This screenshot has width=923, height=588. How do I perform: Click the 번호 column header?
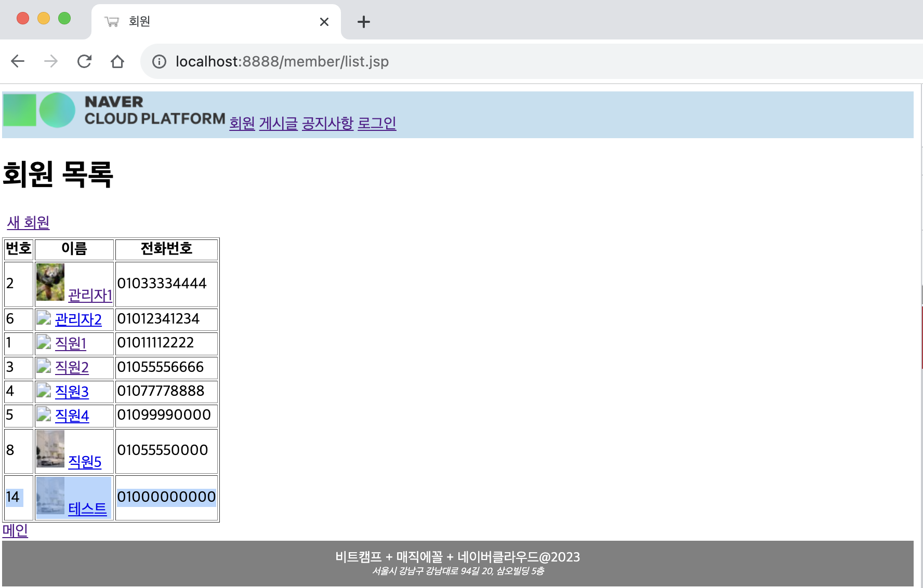19,249
